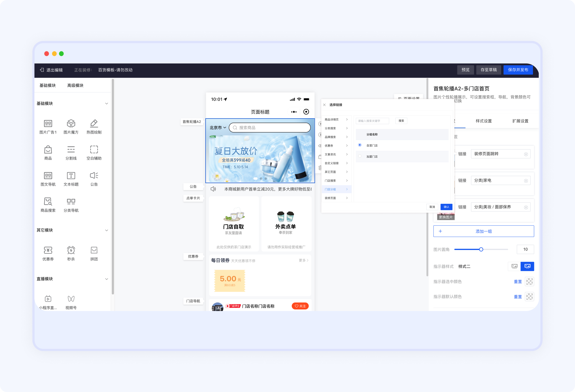Collapse the 基础模块 section
This screenshot has width=575, height=392.
click(107, 104)
